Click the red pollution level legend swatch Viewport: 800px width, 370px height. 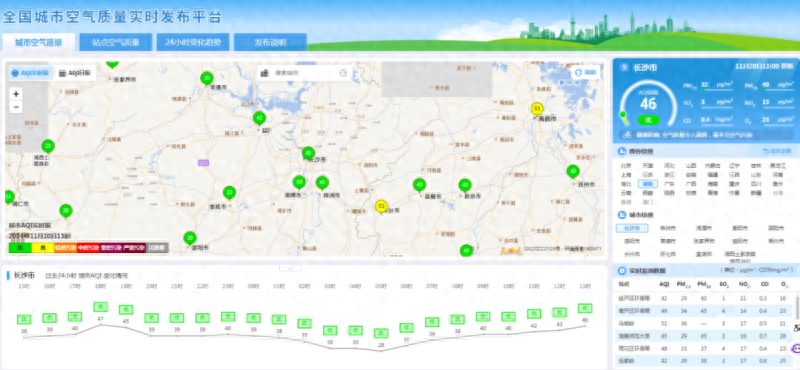88,248
